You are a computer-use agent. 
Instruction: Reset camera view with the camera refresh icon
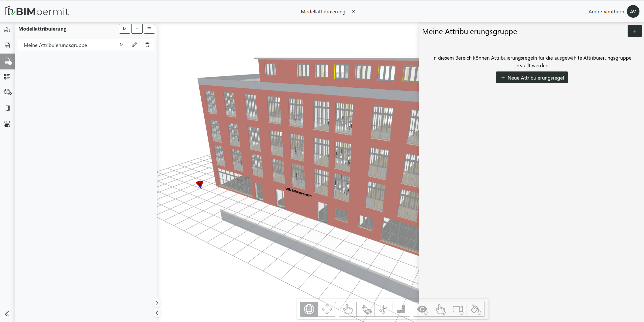(458, 309)
